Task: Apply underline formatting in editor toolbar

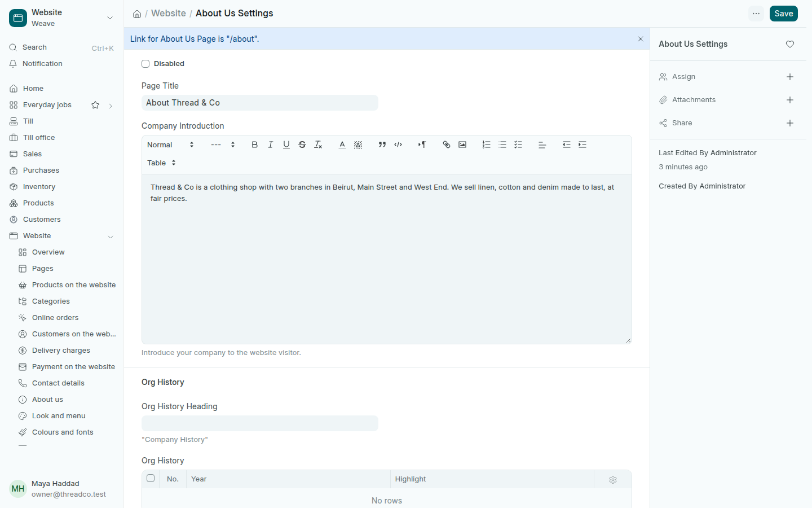Action: tap(286, 145)
